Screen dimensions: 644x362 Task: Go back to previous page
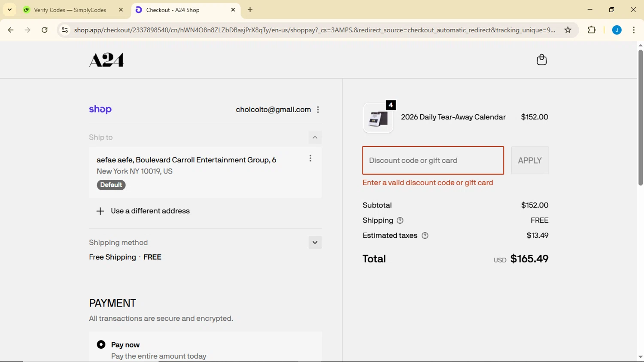11,30
